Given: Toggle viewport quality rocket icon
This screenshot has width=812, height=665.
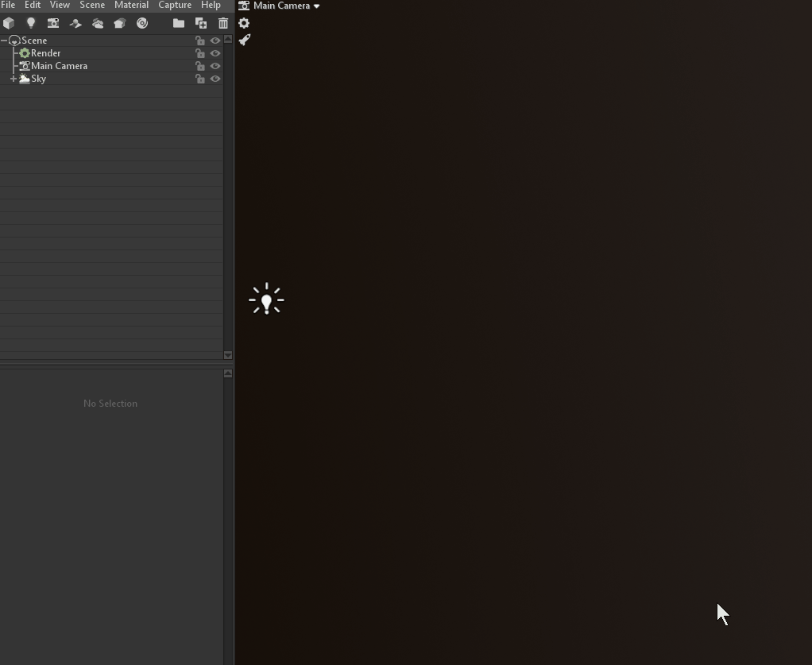Looking at the screenshot, I should [x=245, y=40].
